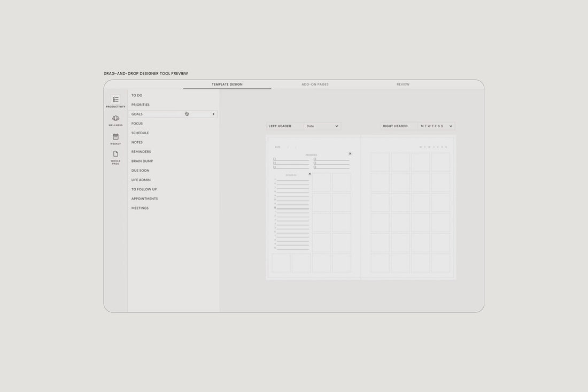Remove the Schedule block using its X icon

tap(310, 174)
